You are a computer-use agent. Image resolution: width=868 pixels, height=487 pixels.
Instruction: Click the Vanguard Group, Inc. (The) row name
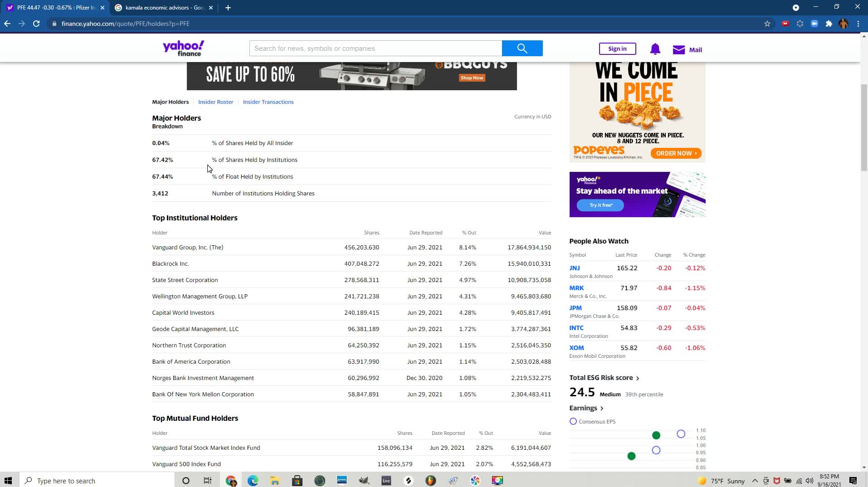[187, 248]
